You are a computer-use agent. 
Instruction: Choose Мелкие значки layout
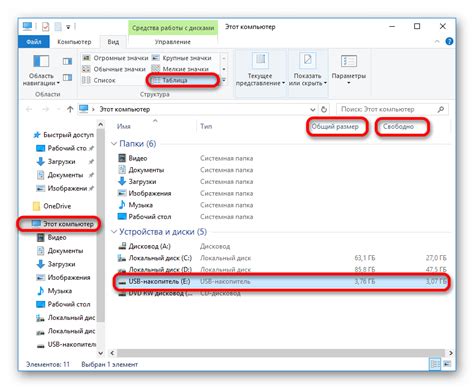(180, 69)
